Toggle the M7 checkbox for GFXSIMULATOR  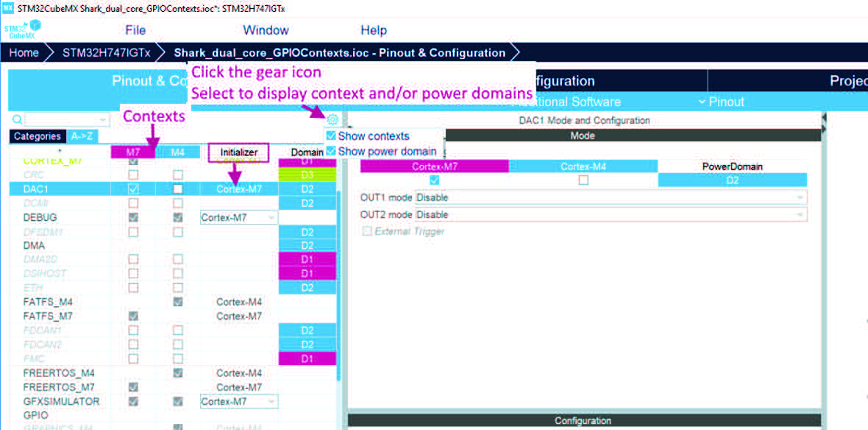pyautogui.click(x=133, y=401)
